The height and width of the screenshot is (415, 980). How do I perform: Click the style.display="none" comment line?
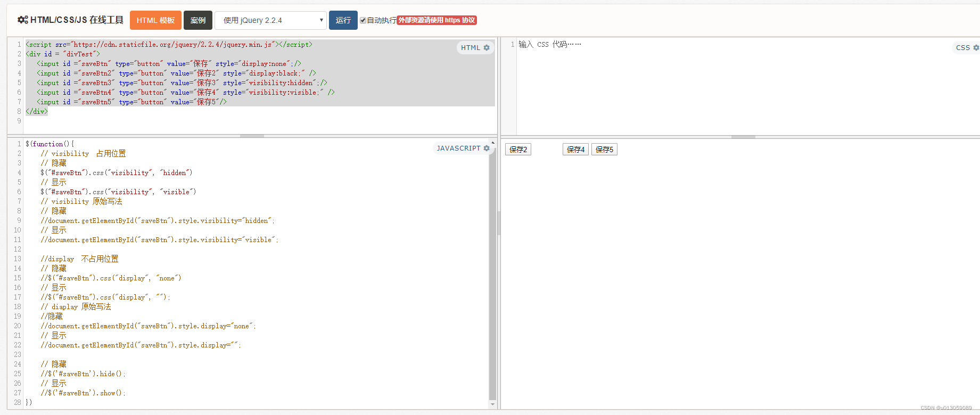[149, 326]
